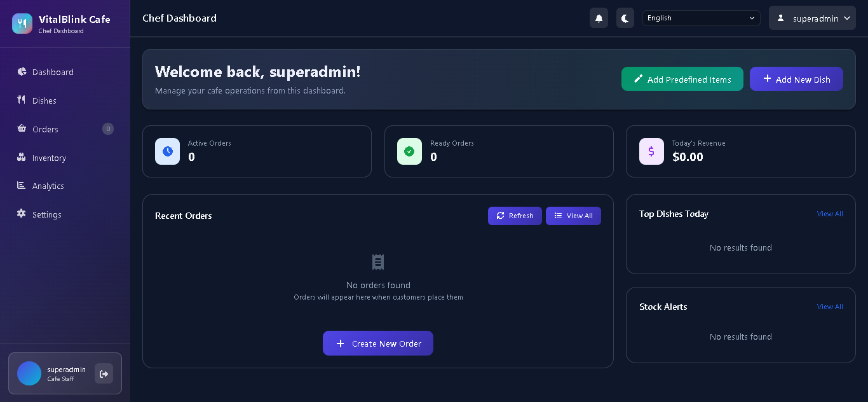Viewport: 868px width, 402px height.
Task: Toggle dark mode with moon icon
Action: 625,18
